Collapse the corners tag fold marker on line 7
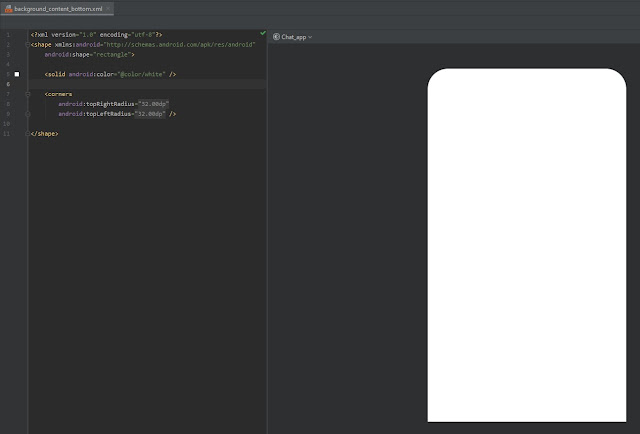The width and height of the screenshot is (640, 434). coord(28,94)
